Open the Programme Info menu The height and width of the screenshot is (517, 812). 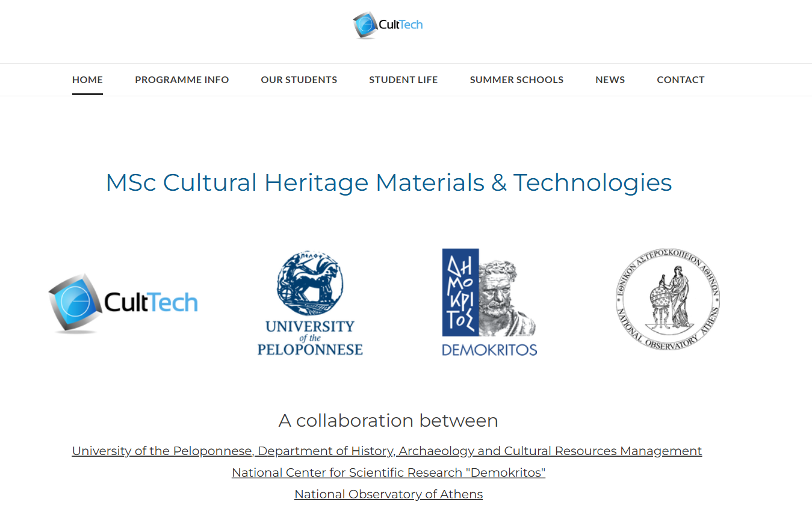click(x=182, y=79)
